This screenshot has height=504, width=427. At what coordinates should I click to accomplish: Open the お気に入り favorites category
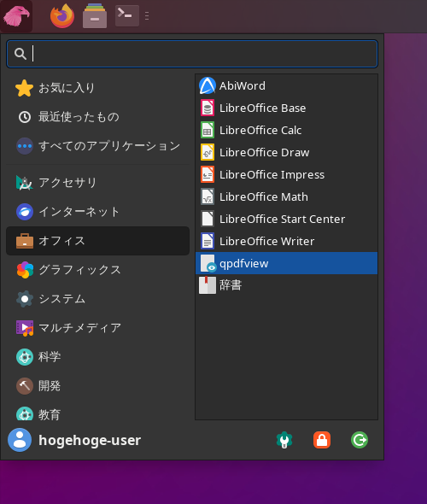click(97, 88)
